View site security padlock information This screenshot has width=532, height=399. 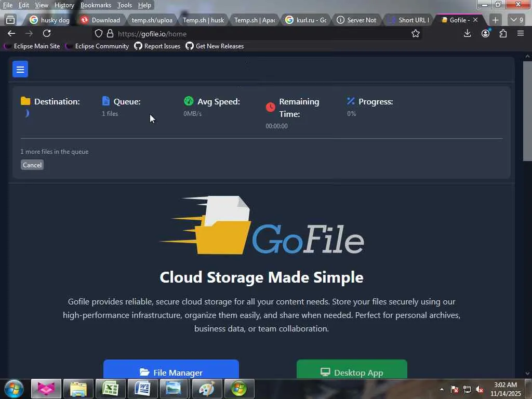point(110,33)
